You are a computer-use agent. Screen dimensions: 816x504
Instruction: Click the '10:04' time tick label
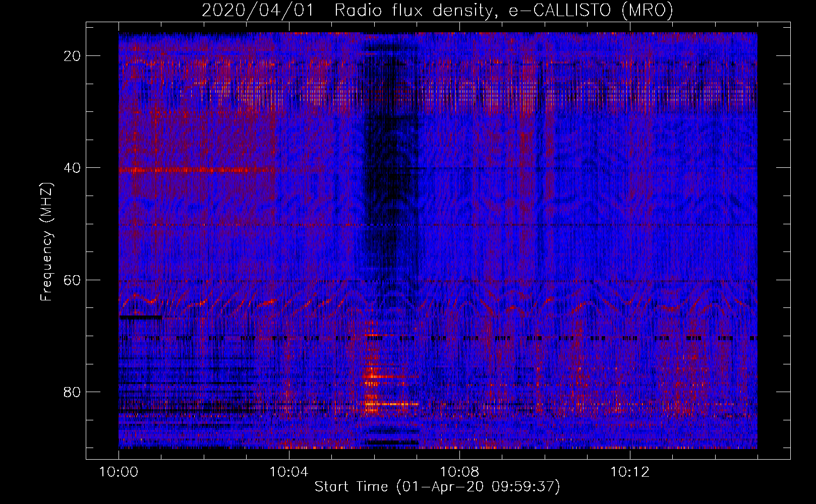pyautogui.click(x=288, y=472)
